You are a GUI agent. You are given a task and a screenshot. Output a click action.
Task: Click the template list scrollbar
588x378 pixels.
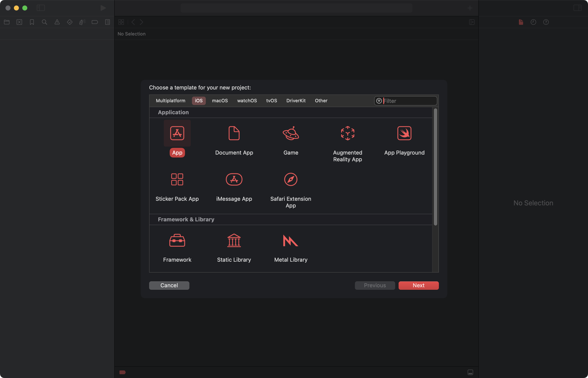click(x=435, y=167)
